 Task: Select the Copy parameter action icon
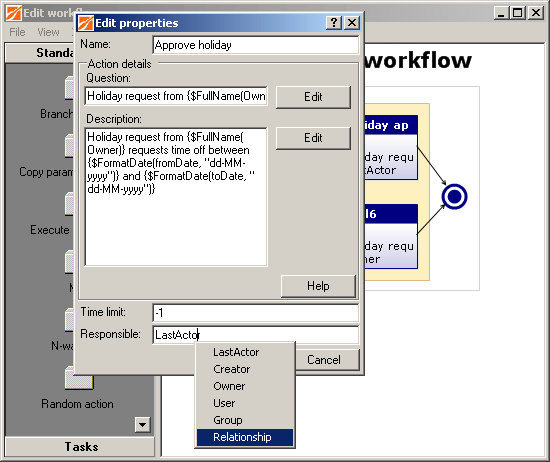(69, 146)
